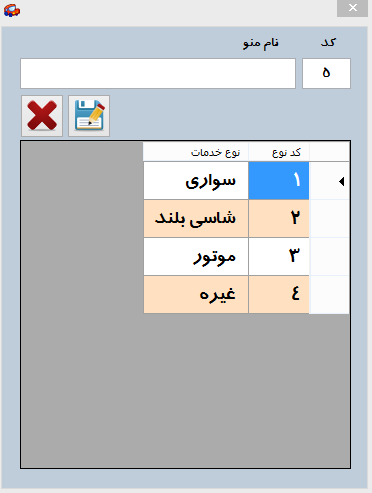Select the code cell with ۲

point(279,219)
